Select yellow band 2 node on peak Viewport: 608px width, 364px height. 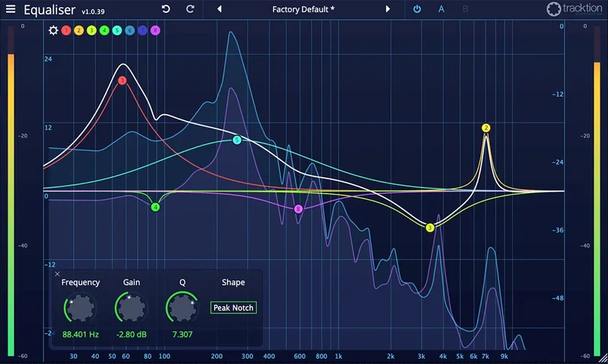tap(486, 128)
